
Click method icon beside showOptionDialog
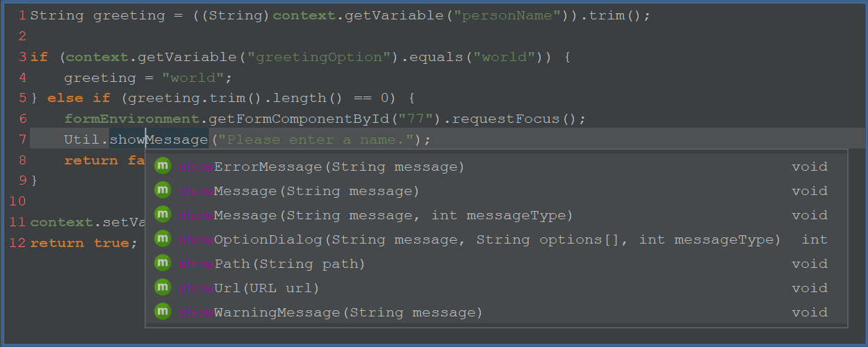pos(163,239)
